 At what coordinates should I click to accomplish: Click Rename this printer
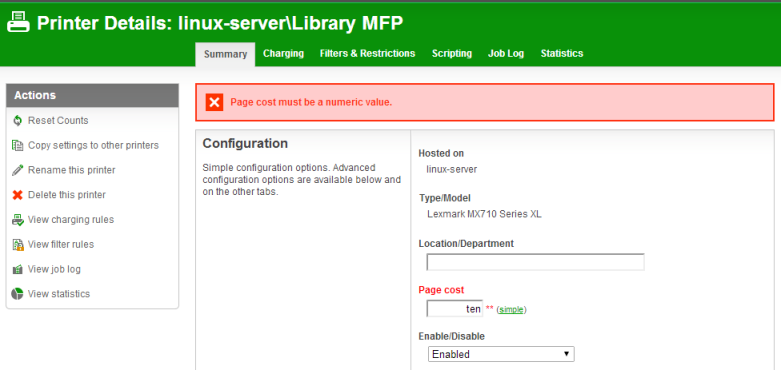click(x=71, y=170)
